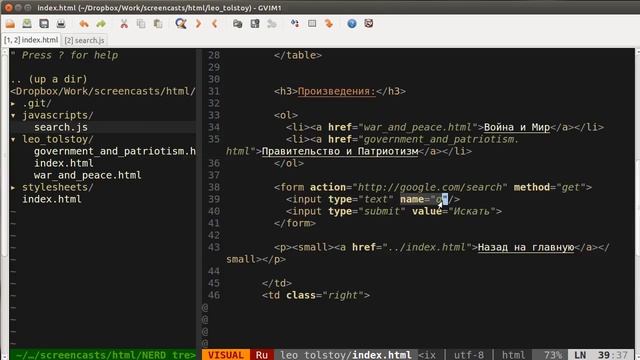Open search.js in the file tree
The height and width of the screenshot is (360, 640).
pyautogui.click(x=61, y=127)
